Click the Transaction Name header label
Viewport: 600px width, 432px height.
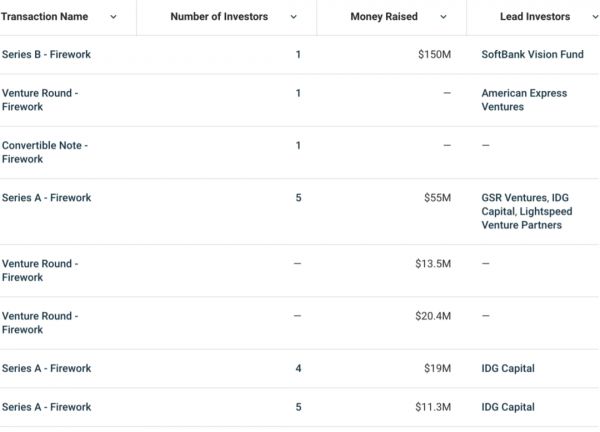(44, 17)
